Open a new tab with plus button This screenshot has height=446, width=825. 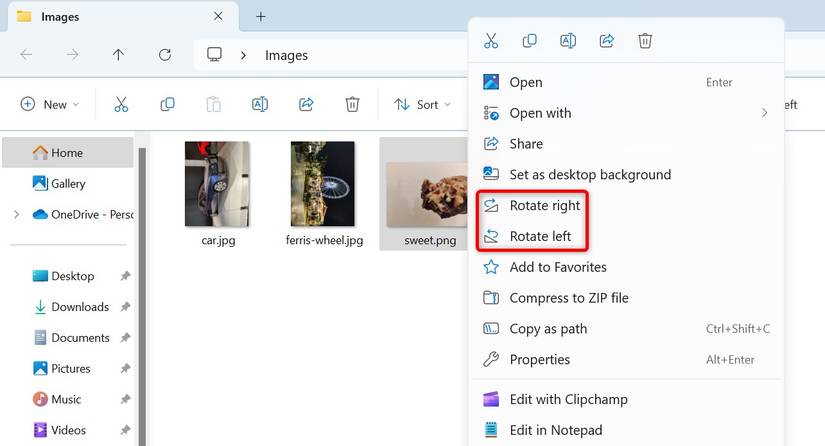click(260, 17)
